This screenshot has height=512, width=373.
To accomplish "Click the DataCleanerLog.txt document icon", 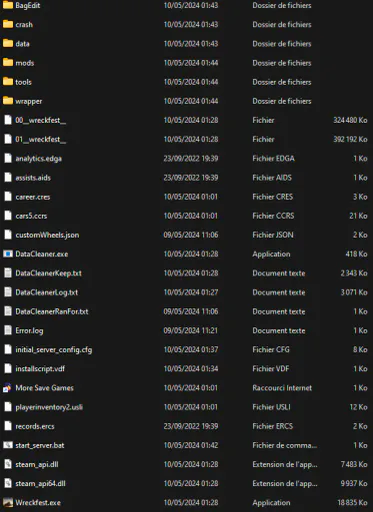I will click(8, 292).
